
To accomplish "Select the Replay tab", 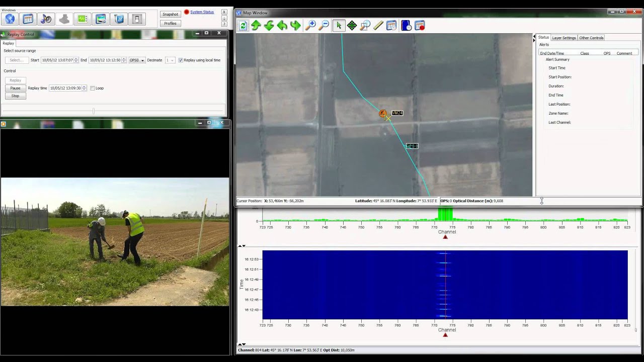I will coord(9,43).
